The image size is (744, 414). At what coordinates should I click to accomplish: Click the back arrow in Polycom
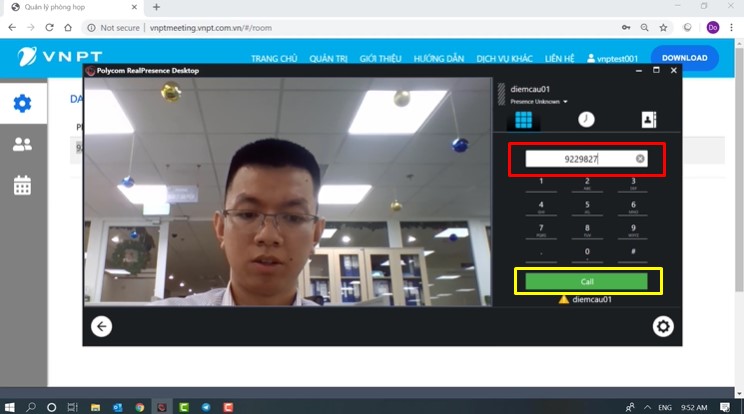(x=102, y=326)
